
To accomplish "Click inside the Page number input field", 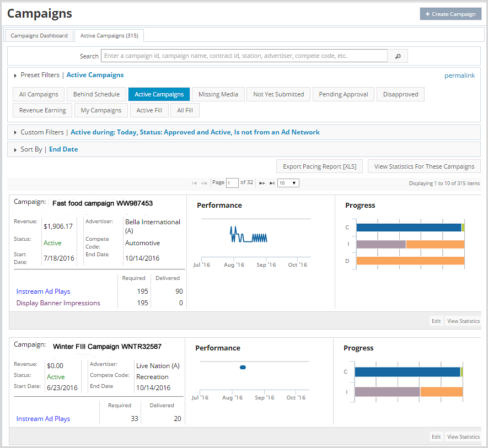I will [x=232, y=183].
